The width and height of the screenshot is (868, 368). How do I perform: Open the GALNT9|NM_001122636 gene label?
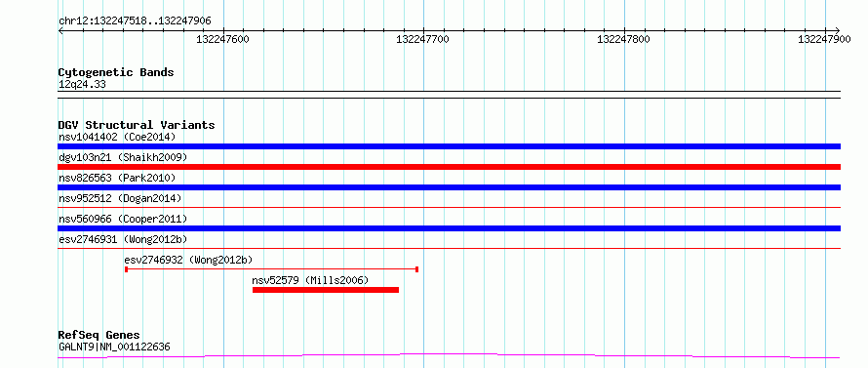click(114, 348)
